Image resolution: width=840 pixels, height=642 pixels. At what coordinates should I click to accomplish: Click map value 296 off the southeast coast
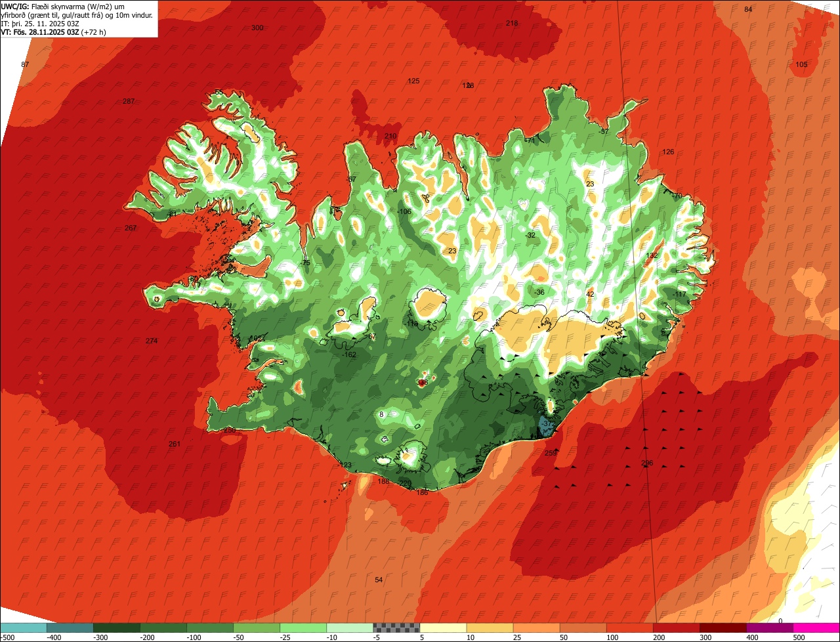(x=647, y=463)
